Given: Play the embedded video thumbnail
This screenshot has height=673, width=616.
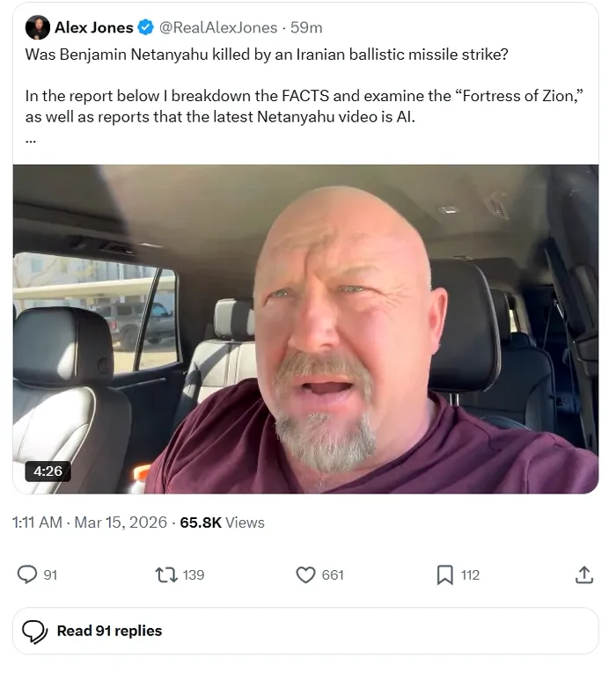Looking at the screenshot, I should pos(305,328).
